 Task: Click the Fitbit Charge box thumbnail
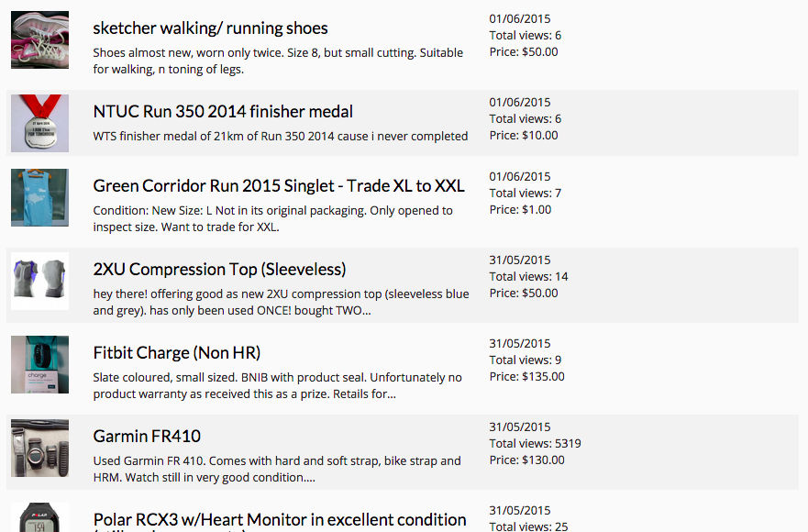point(39,364)
